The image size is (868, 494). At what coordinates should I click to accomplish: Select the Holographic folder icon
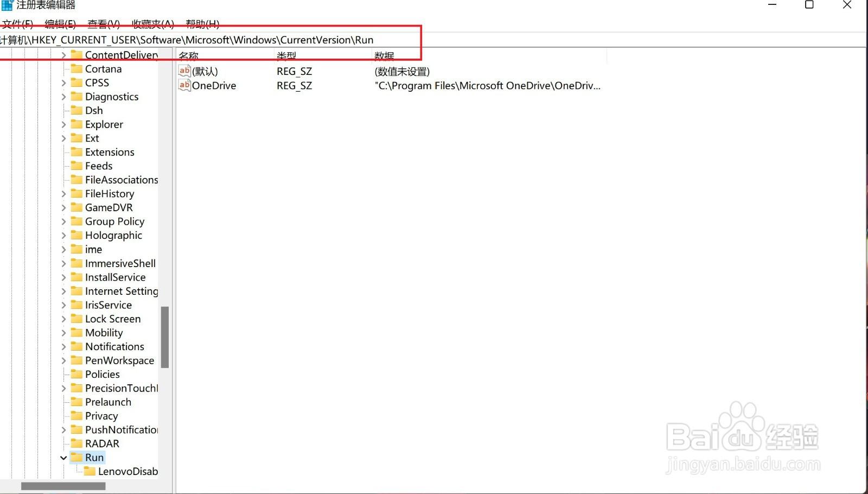[x=76, y=235]
